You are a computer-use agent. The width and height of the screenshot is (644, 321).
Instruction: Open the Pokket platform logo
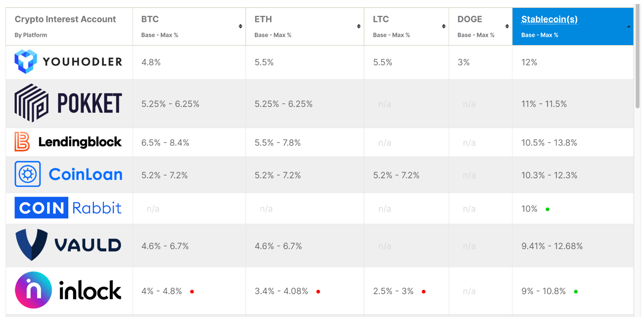tap(68, 104)
